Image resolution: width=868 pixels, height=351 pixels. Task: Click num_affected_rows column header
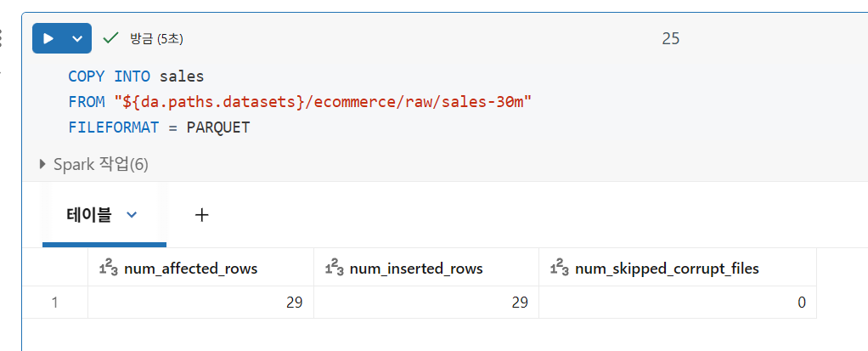pyautogui.click(x=190, y=269)
